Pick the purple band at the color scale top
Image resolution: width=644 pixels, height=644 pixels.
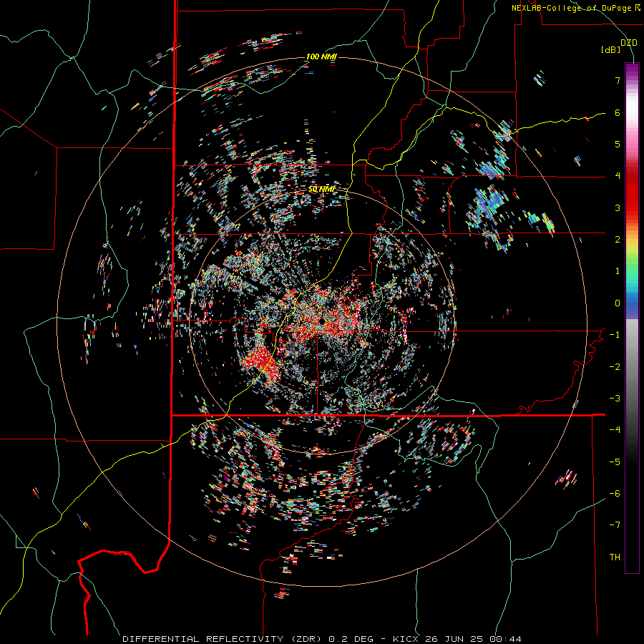632,71
